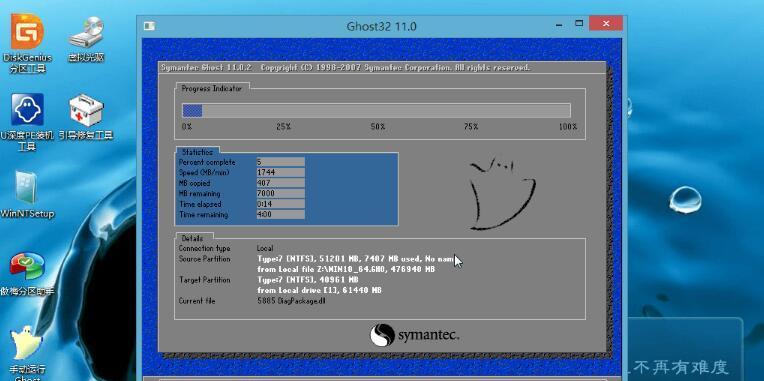The width and height of the screenshot is (764, 381).
Task: Click the Ghost32 11.0 title bar
Action: click(381, 26)
